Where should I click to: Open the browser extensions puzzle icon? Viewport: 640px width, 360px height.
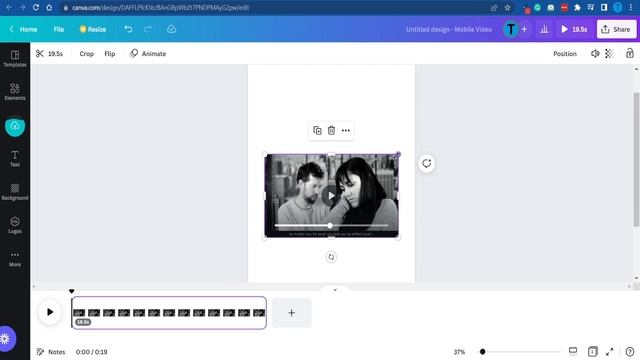[577, 7]
